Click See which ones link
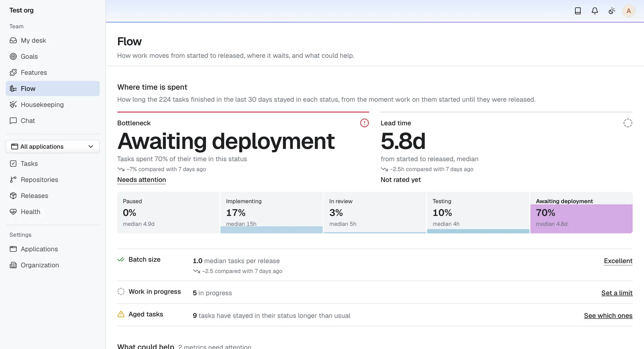 pyautogui.click(x=608, y=316)
